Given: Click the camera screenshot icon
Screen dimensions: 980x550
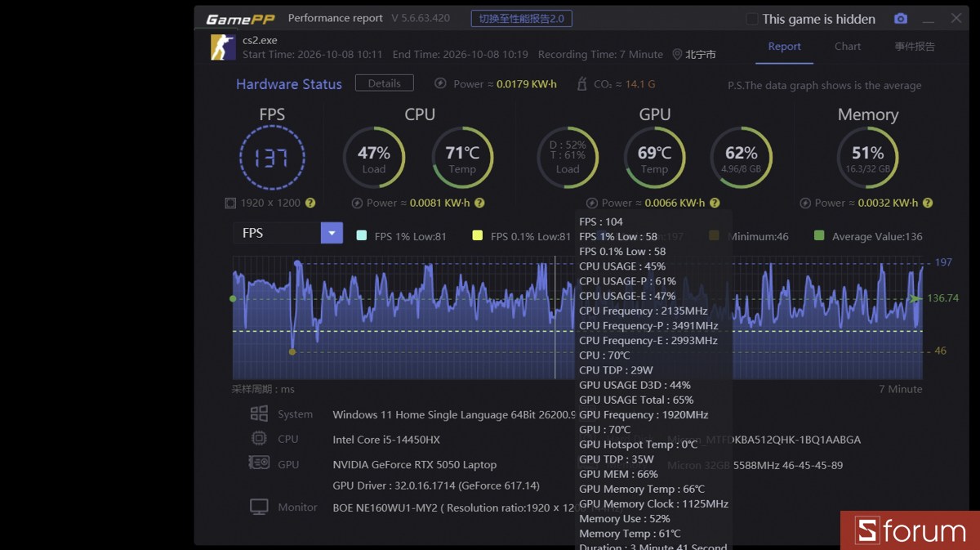Looking at the screenshot, I should pyautogui.click(x=900, y=19).
